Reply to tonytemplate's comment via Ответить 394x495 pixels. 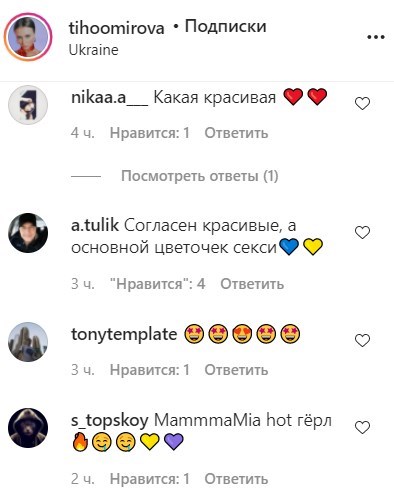(x=236, y=370)
